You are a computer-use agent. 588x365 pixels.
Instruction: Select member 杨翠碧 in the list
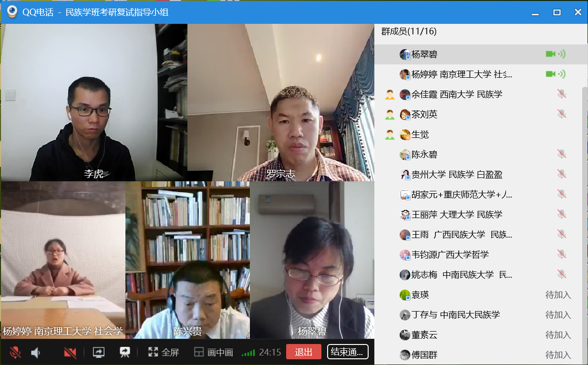coord(481,54)
